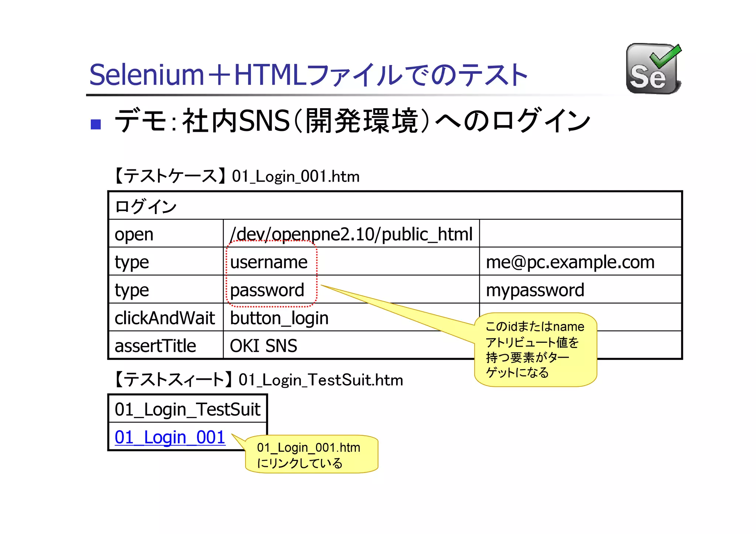The width and height of the screenshot is (756, 534).
Task: Select the 'ログイン' table header row
Action: click(x=395, y=206)
